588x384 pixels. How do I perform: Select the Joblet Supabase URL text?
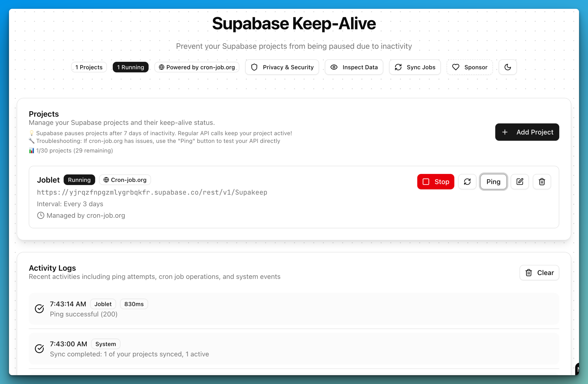coord(152,192)
